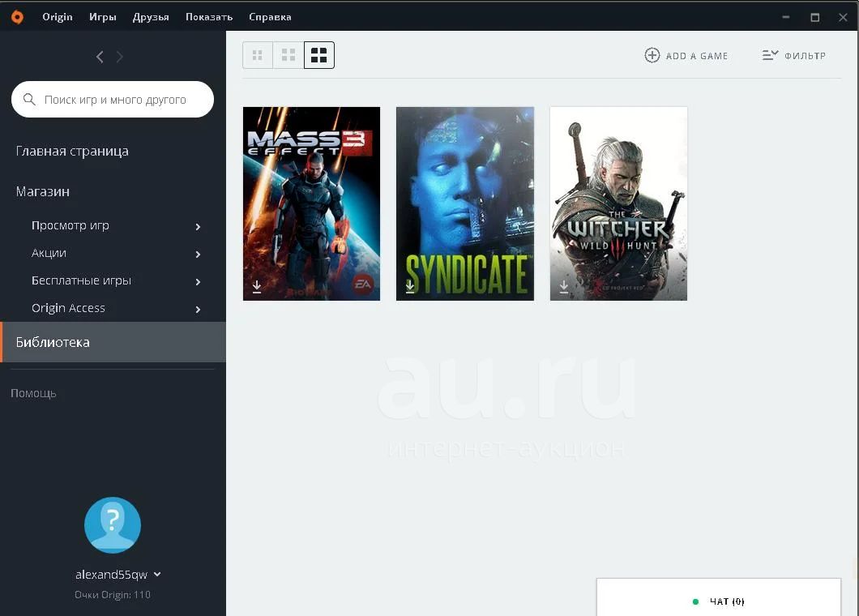The image size is (859, 616).
Task: Expand Акции submenu arrow
Action: 198,255
